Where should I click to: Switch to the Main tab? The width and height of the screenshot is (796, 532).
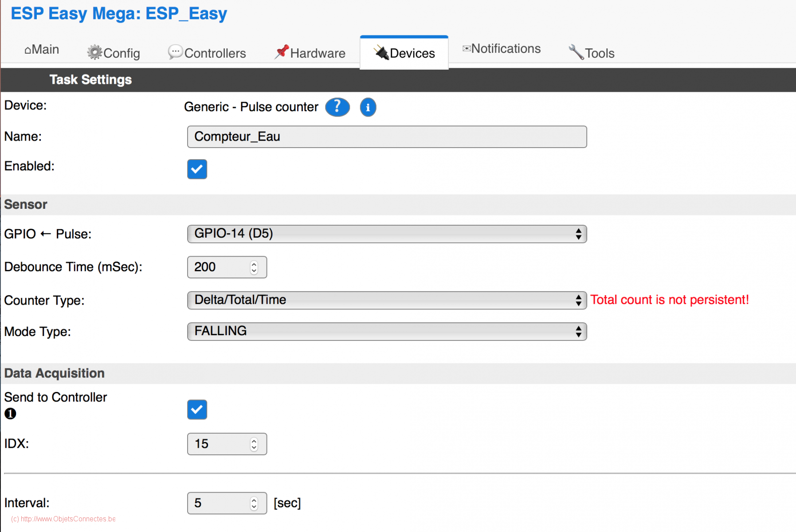pos(42,49)
